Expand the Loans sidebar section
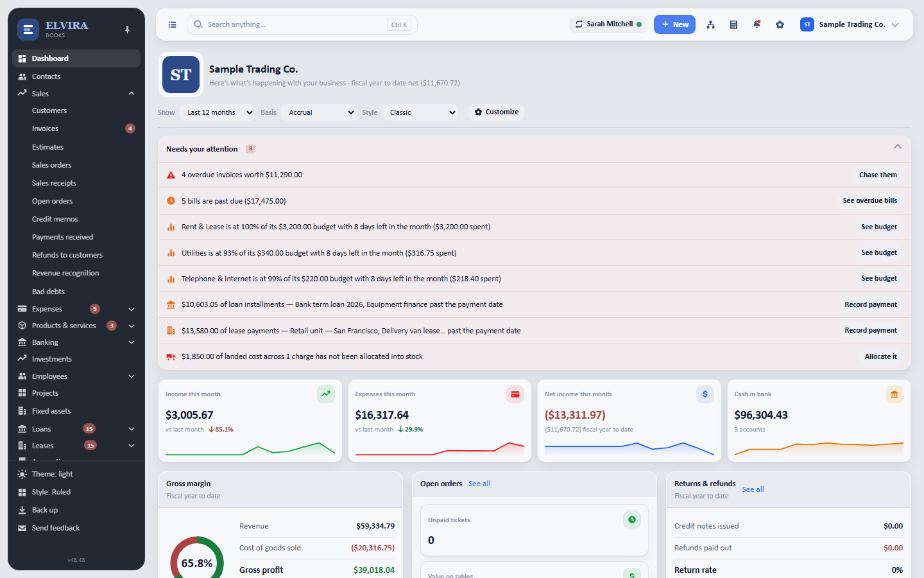The width and height of the screenshot is (924, 578). (x=132, y=429)
